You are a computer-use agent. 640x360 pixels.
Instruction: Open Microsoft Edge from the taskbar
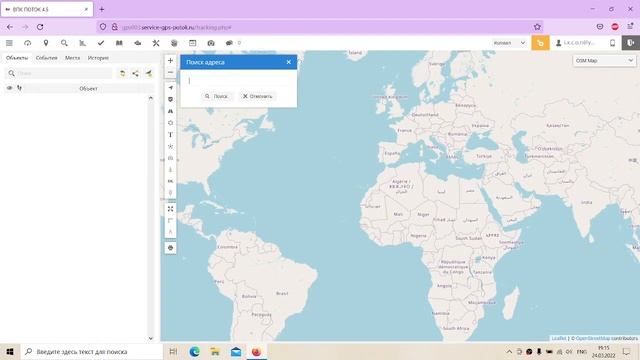tap(195, 351)
